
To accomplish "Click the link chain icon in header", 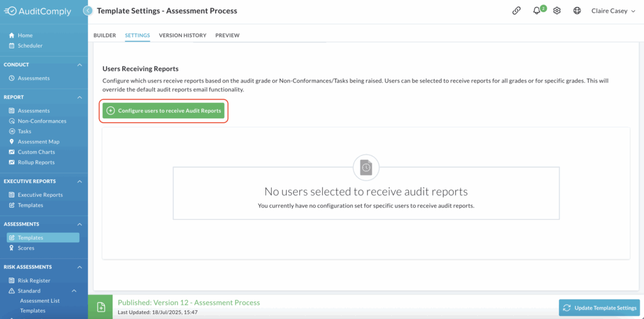I will pyautogui.click(x=516, y=11).
